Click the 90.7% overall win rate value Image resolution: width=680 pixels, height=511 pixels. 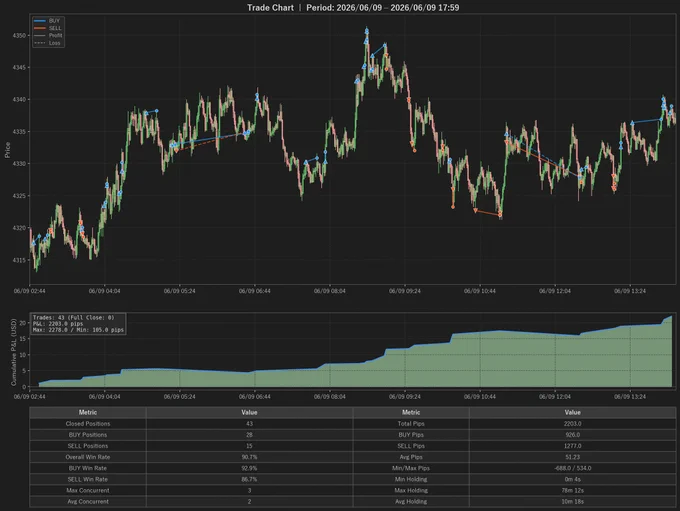click(x=249, y=457)
